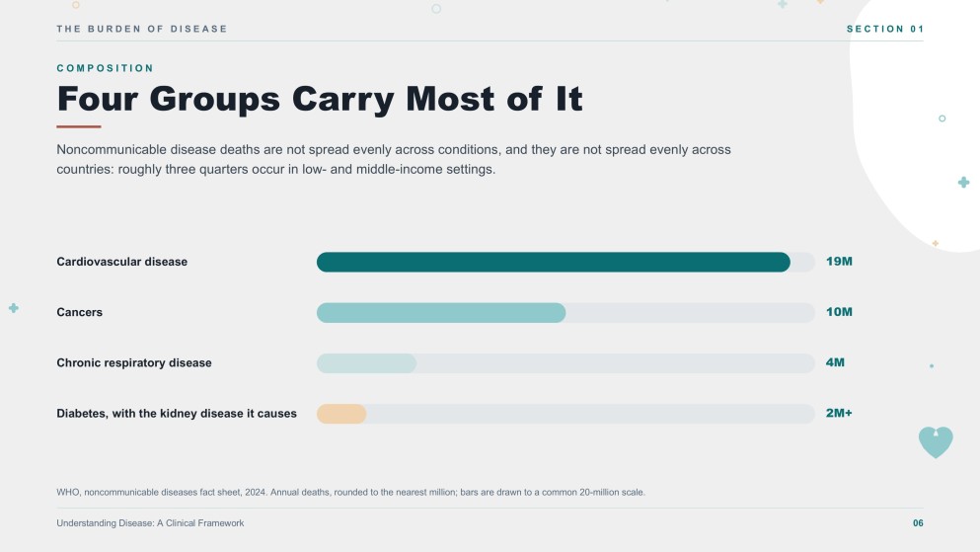Viewport: 980px width, 552px height.
Task: Click the WHO fact sheet source footnote
Action: pyautogui.click(x=350, y=492)
